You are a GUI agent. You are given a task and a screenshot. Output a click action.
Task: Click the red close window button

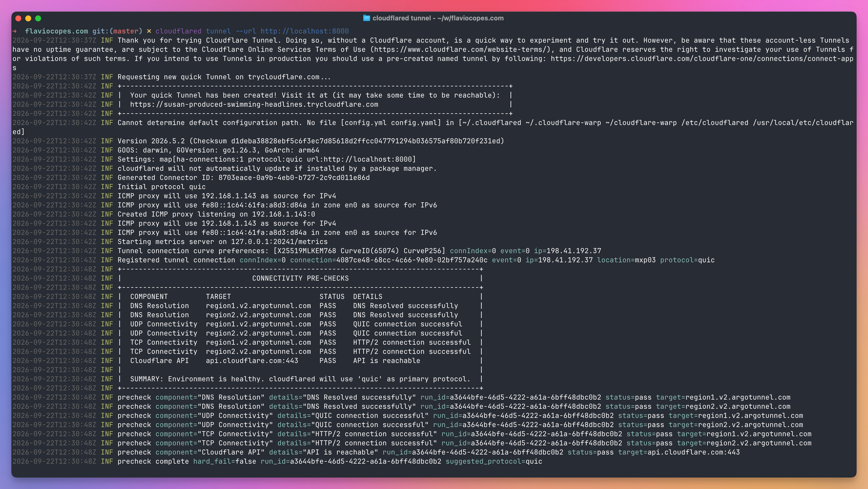pyautogui.click(x=18, y=18)
